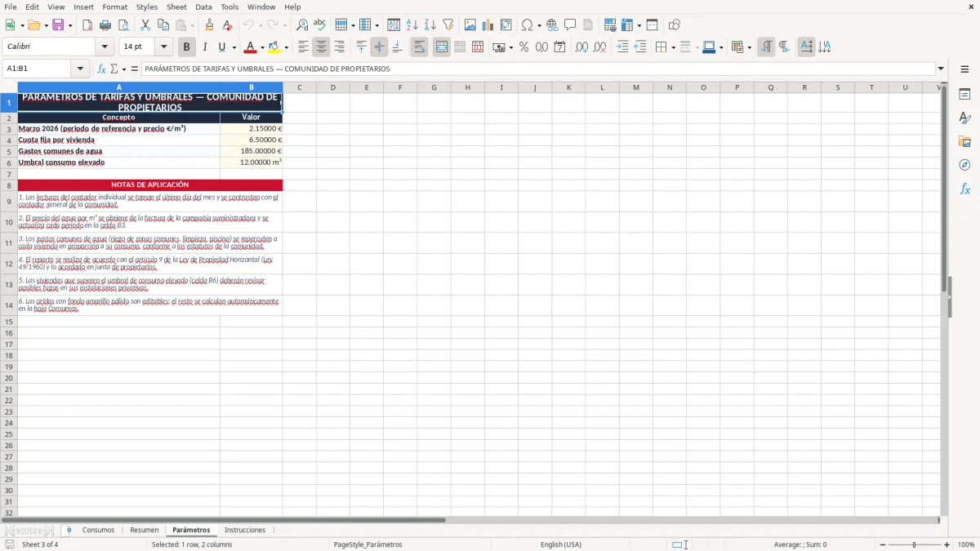Click Export as PDF icon
The width and height of the screenshot is (980, 551).
coord(87,25)
